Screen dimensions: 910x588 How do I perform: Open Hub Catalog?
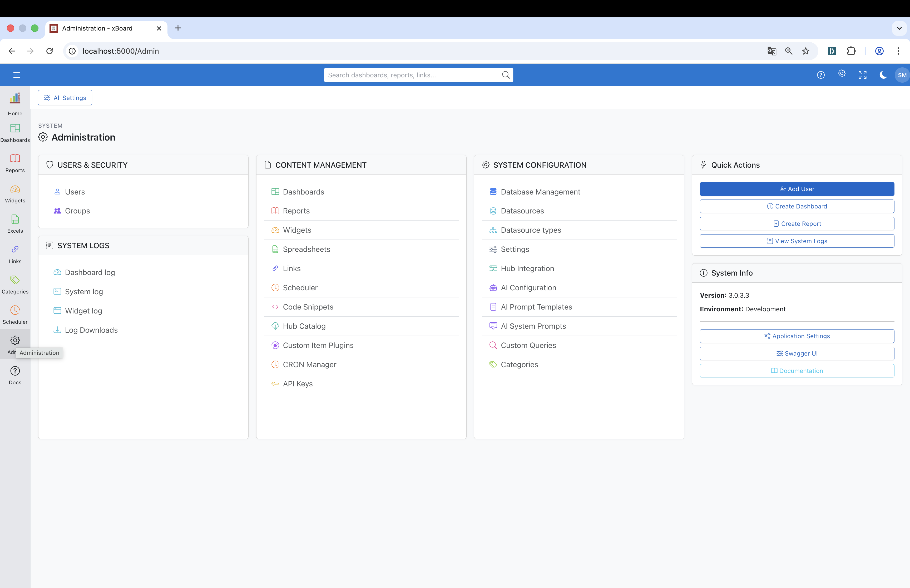[361, 326]
